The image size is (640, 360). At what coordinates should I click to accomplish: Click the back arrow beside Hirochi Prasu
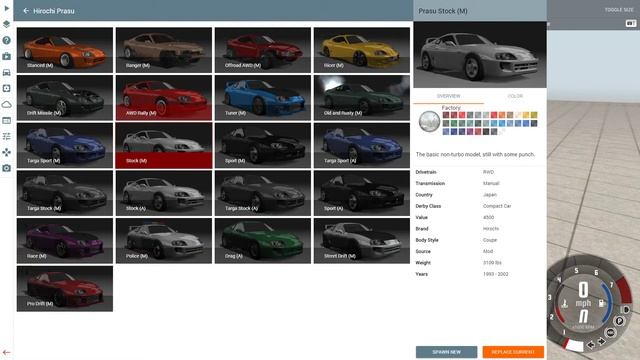(x=26, y=11)
